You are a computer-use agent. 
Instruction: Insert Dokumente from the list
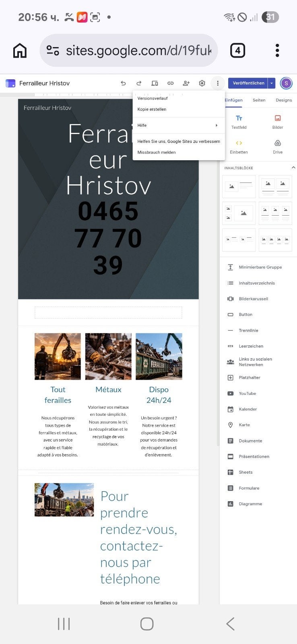(x=258, y=441)
